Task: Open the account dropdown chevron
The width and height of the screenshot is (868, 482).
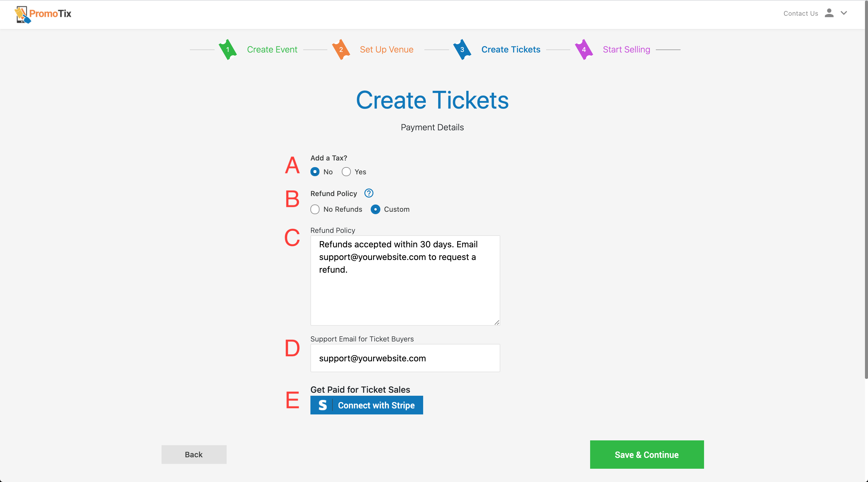Action: (844, 14)
